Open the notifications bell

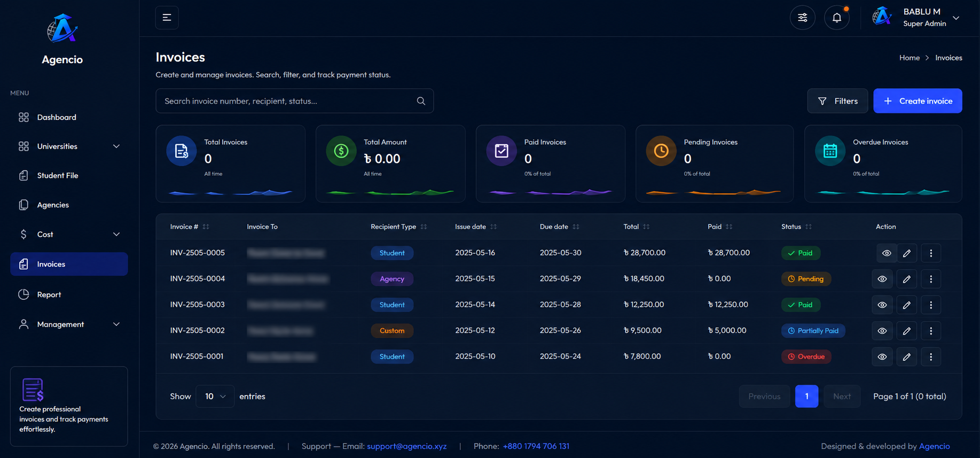point(836,18)
